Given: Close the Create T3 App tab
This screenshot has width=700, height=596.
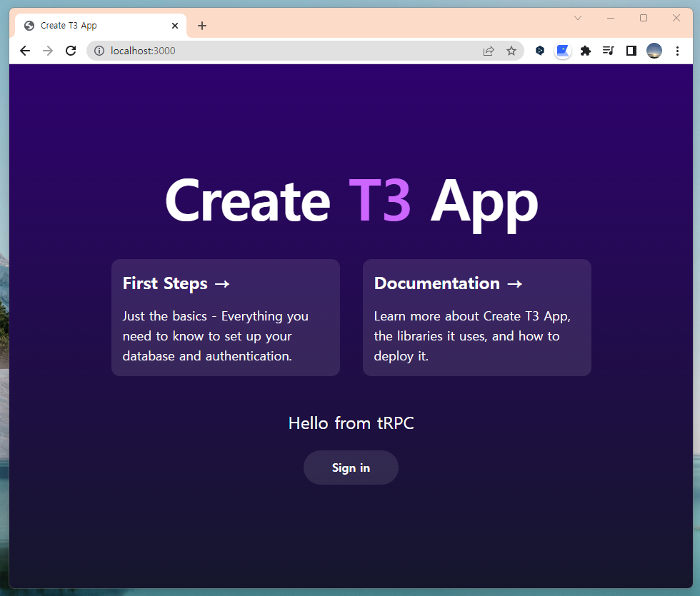Looking at the screenshot, I should 175,26.
